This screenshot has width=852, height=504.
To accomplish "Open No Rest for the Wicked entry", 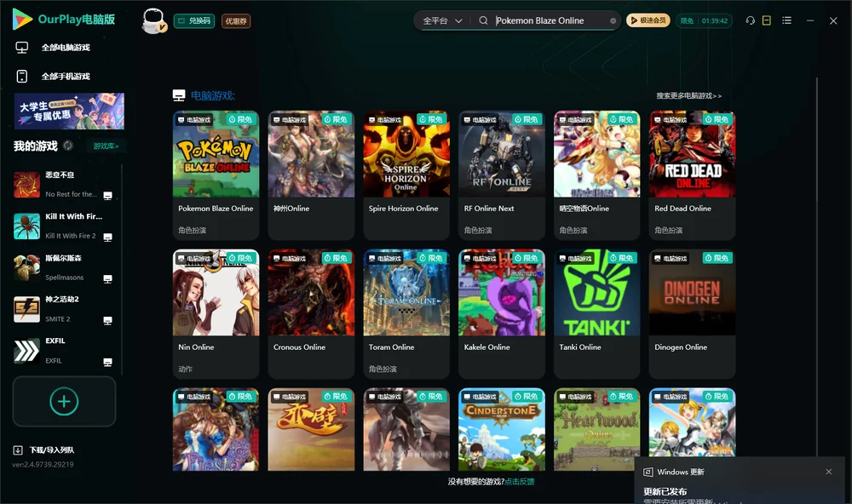I will [63, 185].
